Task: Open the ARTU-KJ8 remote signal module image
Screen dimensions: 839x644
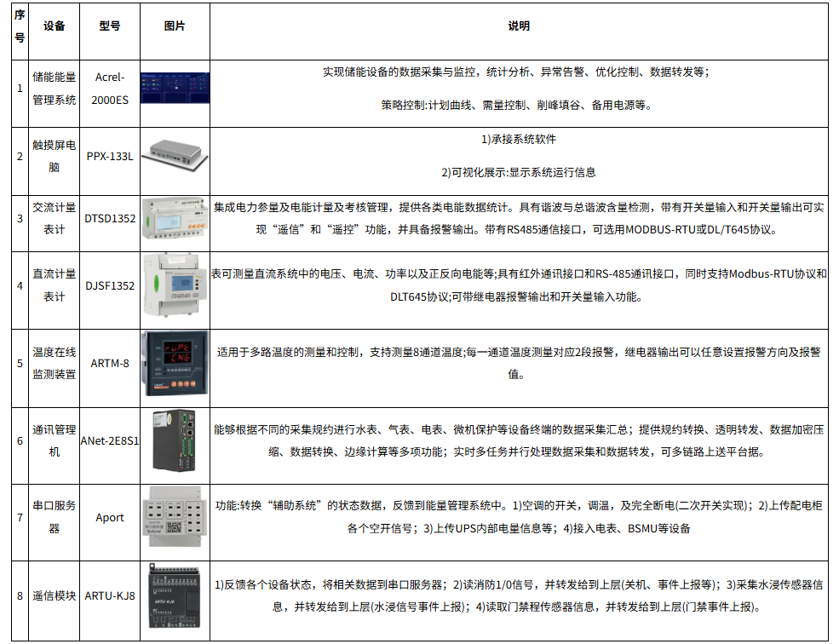Action: (175, 595)
